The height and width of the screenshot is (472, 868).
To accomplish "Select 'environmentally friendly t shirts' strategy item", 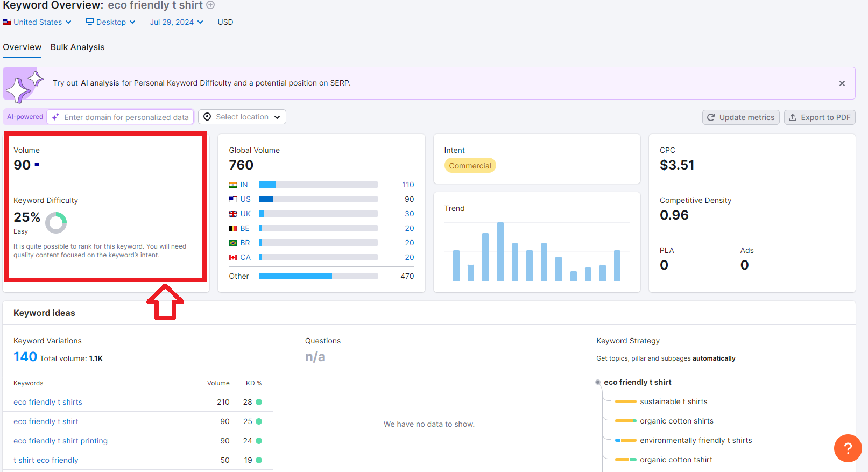I will click(x=696, y=440).
